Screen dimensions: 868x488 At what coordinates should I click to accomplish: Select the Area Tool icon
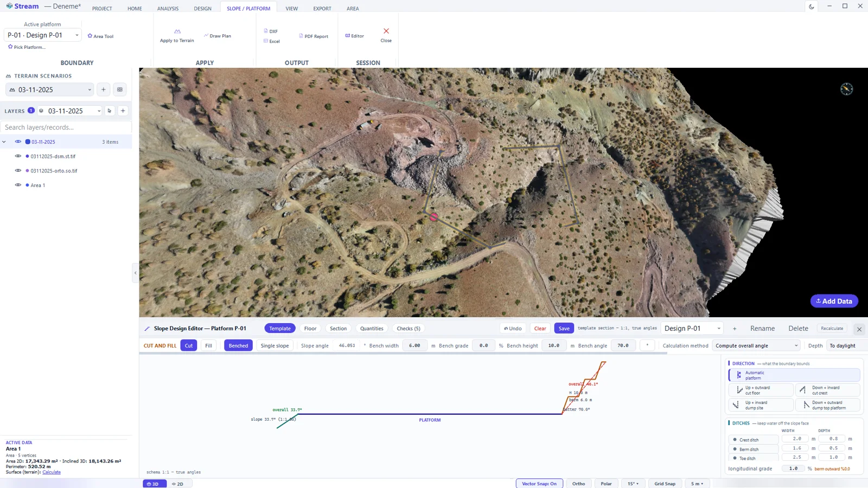pyautogui.click(x=90, y=36)
